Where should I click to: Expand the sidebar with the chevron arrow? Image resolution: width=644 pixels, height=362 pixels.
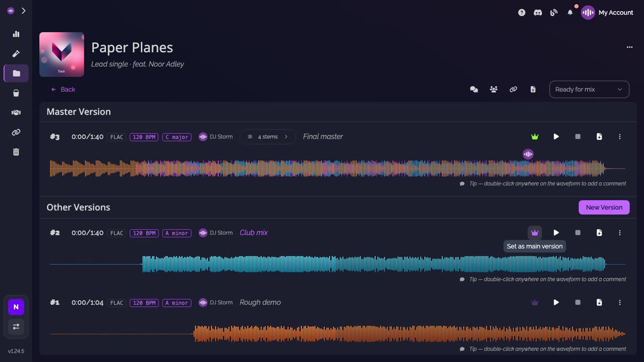[24, 11]
